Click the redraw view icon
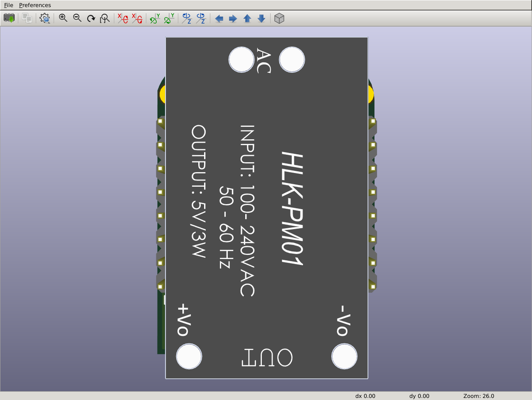 pos(91,18)
